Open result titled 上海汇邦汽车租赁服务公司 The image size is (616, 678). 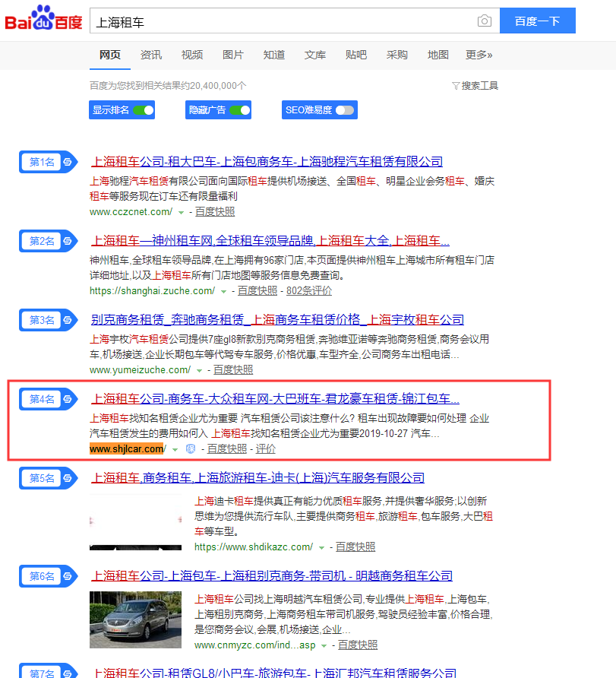pyautogui.click(x=274, y=673)
